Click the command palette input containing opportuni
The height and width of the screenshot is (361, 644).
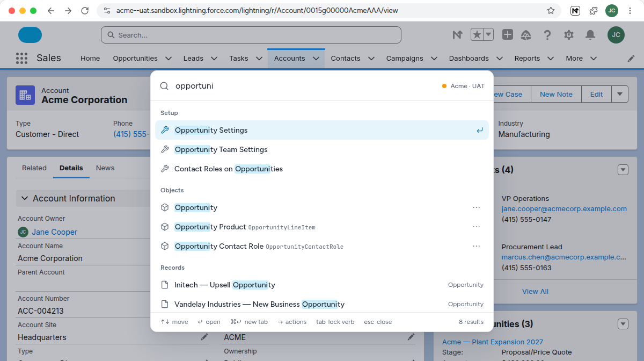[303, 86]
